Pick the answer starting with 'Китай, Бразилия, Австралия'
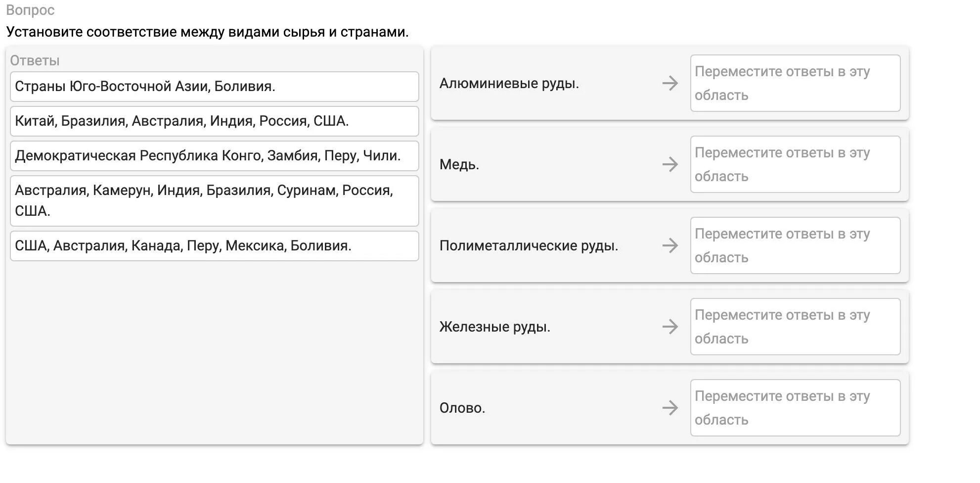This screenshot has width=980, height=483. pyautogui.click(x=214, y=121)
